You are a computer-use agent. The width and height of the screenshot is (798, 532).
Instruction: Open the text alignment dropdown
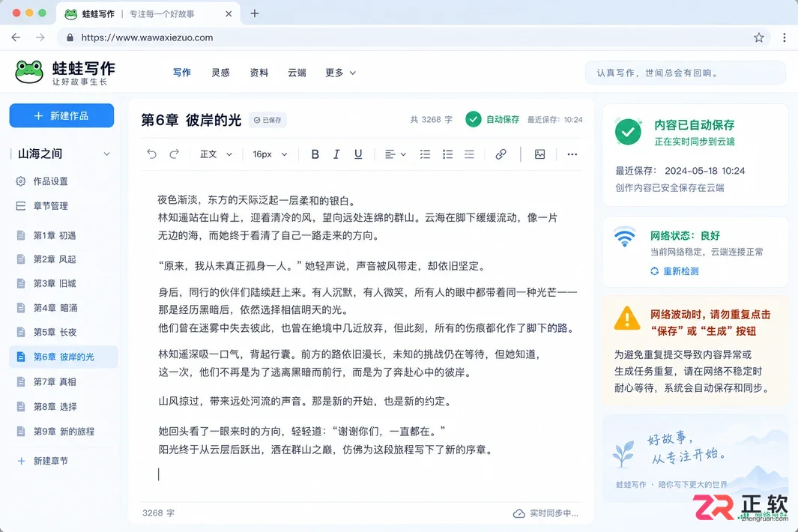click(x=395, y=154)
